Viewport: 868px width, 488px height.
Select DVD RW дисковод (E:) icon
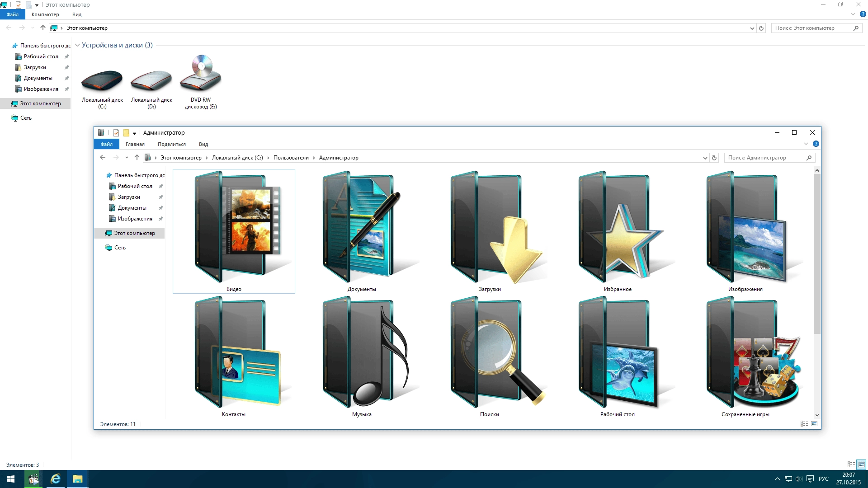[x=201, y=83]
